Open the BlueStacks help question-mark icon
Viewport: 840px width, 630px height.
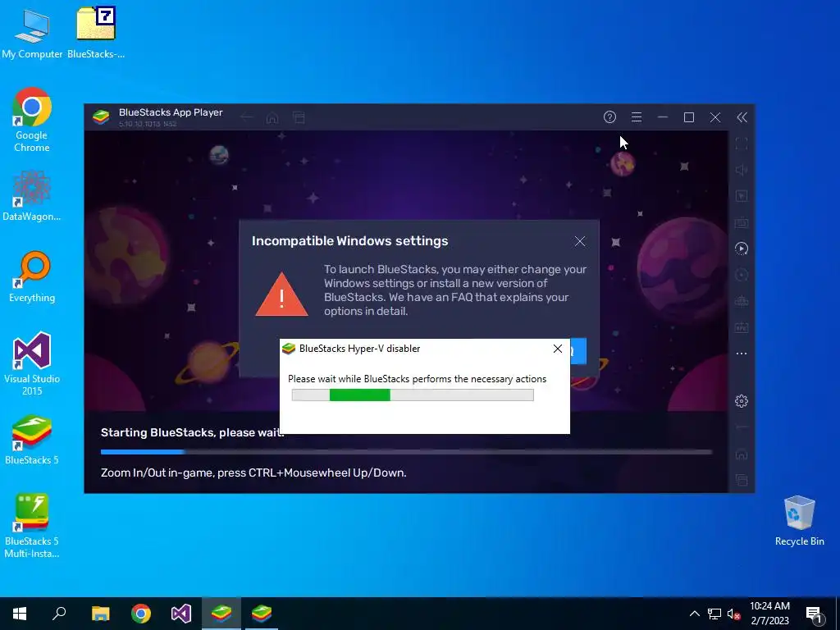pyautogui.click(x=609, y=117)
